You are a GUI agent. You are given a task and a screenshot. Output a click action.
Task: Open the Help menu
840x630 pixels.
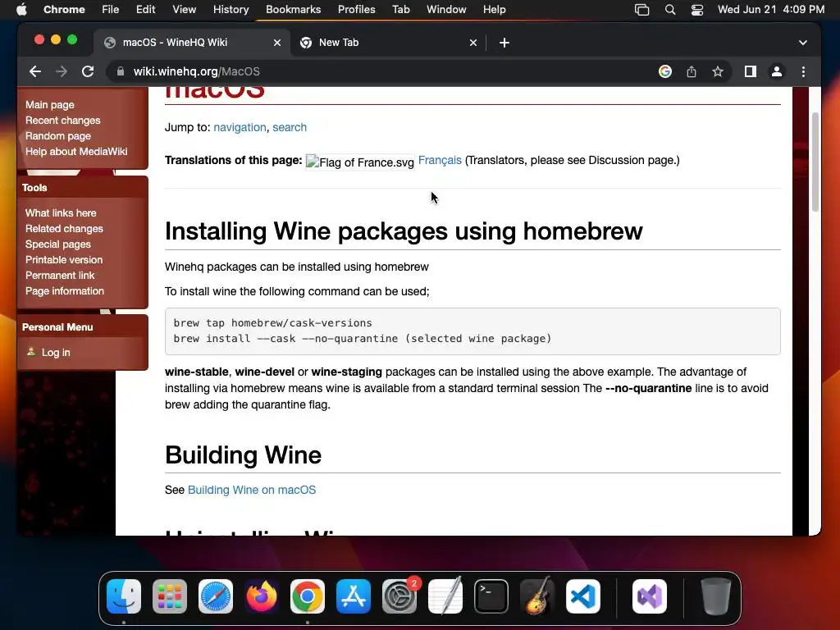pyautogui.click(x=494, y=10)
